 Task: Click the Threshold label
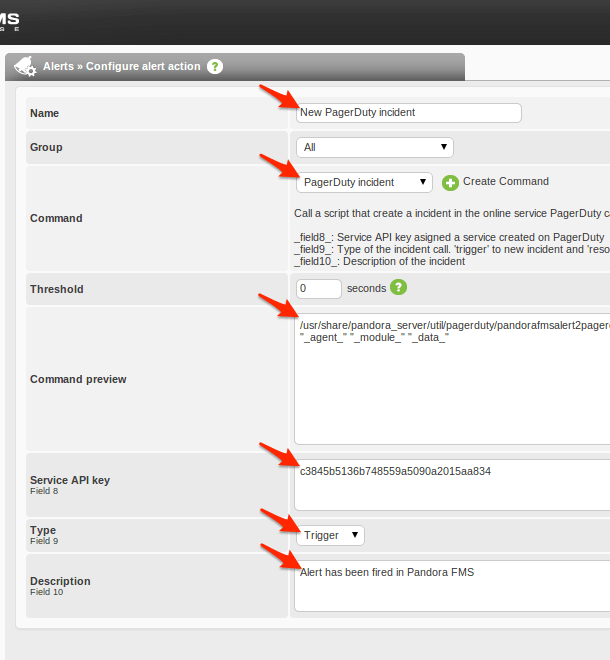[56, 289]
